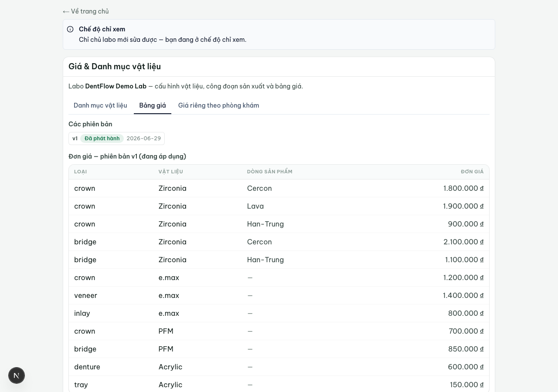Click the 'veneer' type cell
The width and height of the screenshot is (558, 392).
(x=85, y=295)
